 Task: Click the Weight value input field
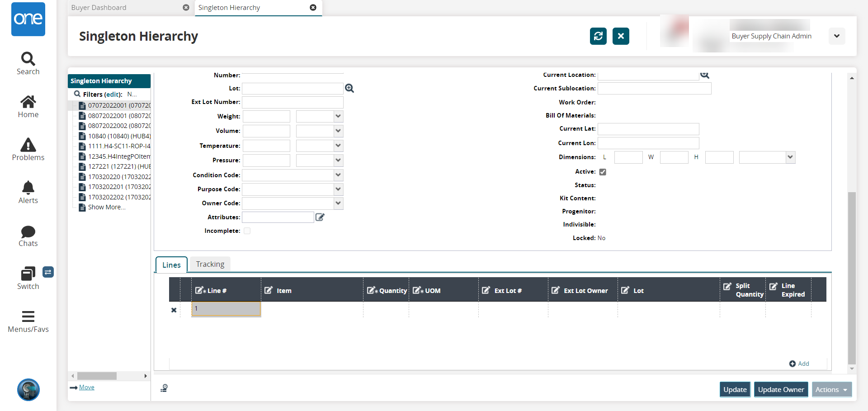point(266,117)
